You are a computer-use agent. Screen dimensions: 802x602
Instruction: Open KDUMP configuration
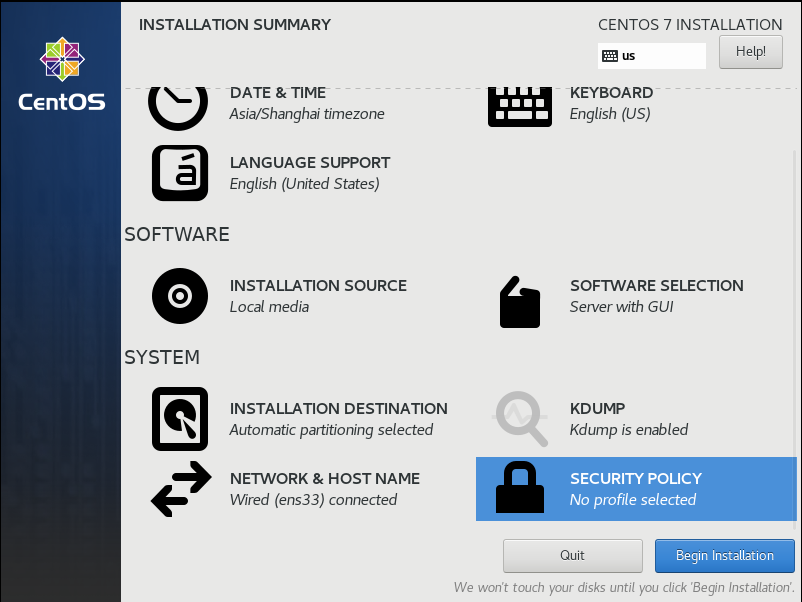(597, 409)
